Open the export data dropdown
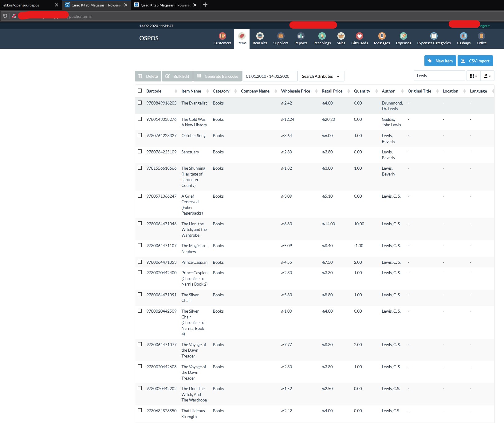Viewport: 504px width, 423px height. [487, 76]
